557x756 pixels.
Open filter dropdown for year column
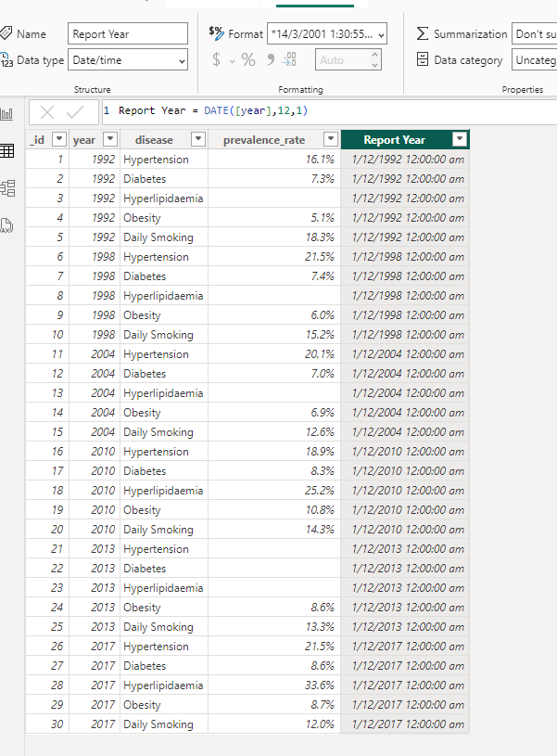coord(110,139)
